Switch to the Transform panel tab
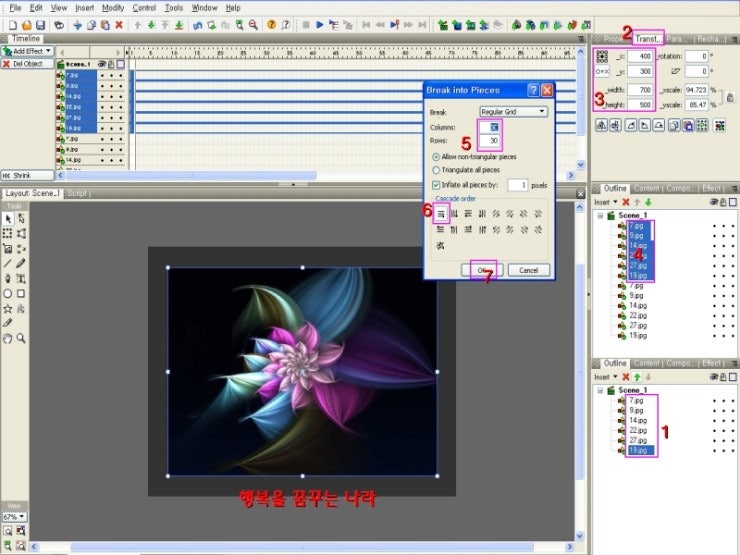Viewport: 740px width, 555px height. point(648,38)
